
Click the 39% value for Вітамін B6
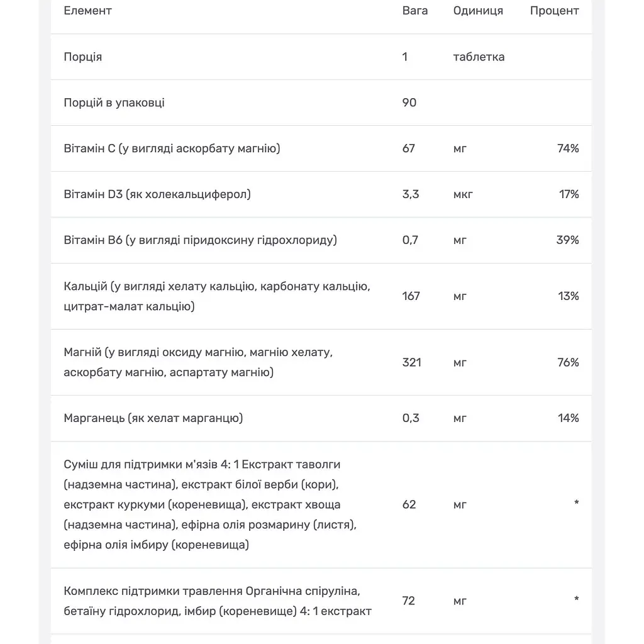(x=568, y=240)
